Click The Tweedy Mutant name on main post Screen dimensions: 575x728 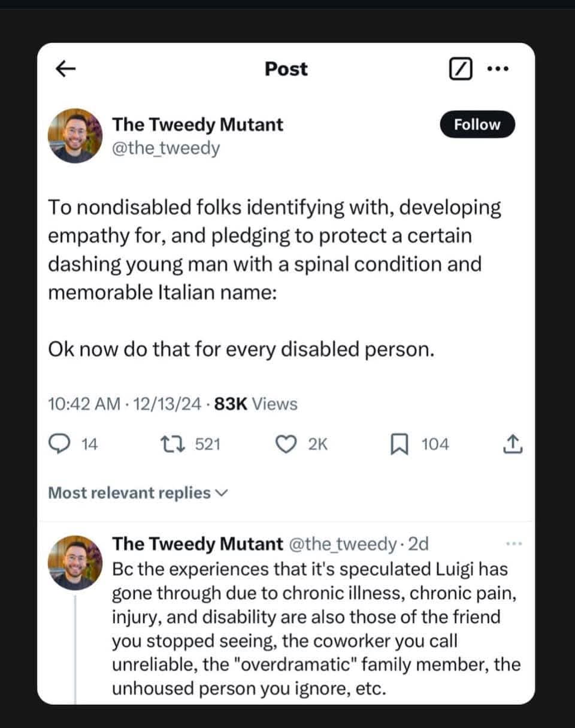click(198, 124)
